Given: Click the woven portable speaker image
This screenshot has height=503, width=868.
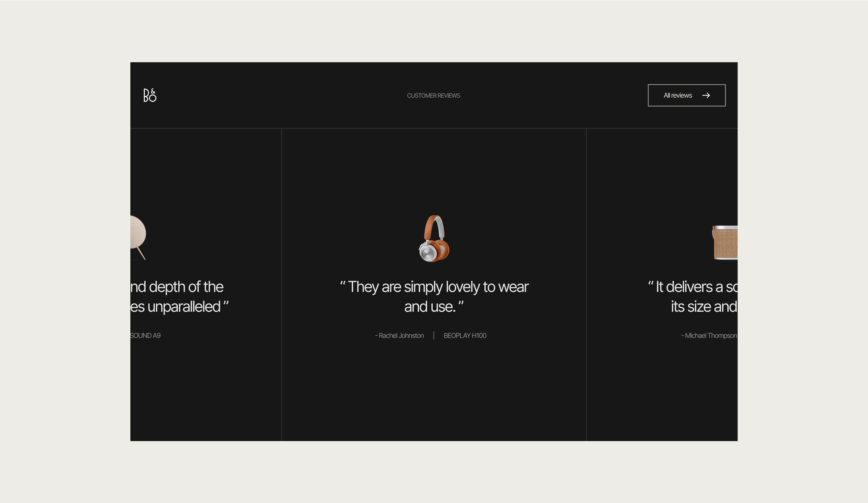Looking at the screenshot, I should 725,243.
